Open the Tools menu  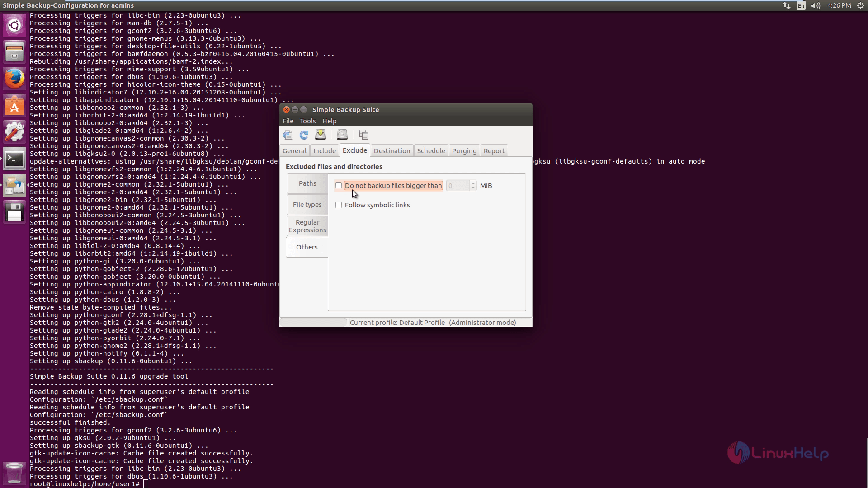tap(307, 120)
